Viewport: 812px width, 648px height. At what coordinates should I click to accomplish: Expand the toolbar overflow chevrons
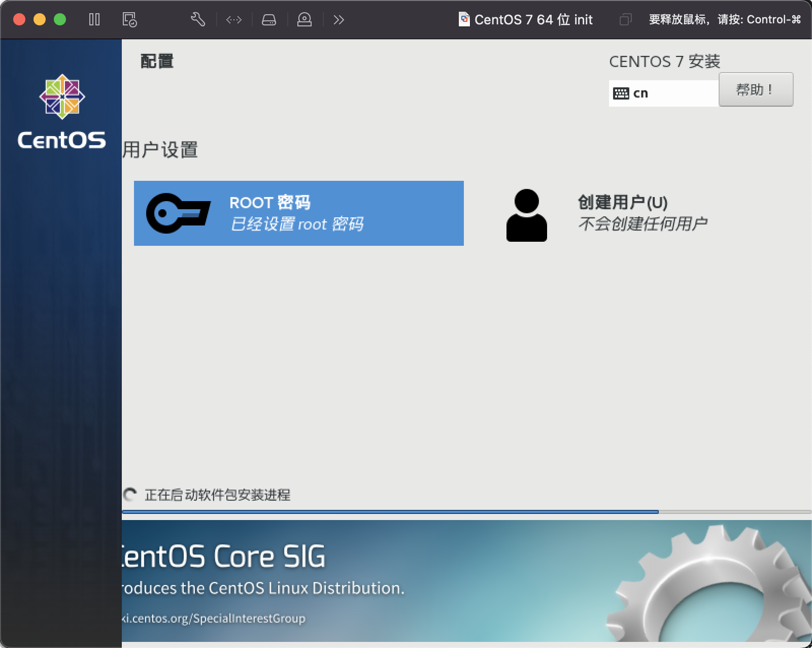[x=339, y=20]
